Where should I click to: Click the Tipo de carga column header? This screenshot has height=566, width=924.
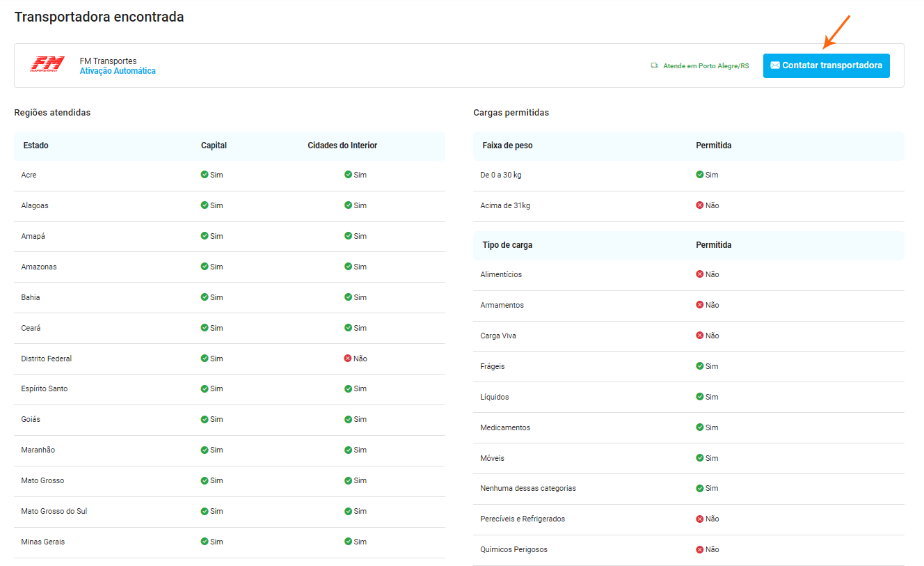click(507, 245)
